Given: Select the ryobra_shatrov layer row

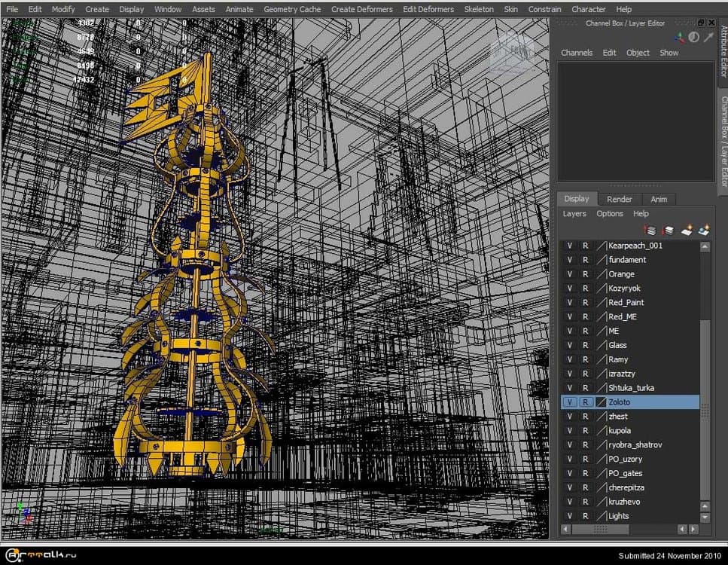Looking at the screenshot, I should point(630,445).
